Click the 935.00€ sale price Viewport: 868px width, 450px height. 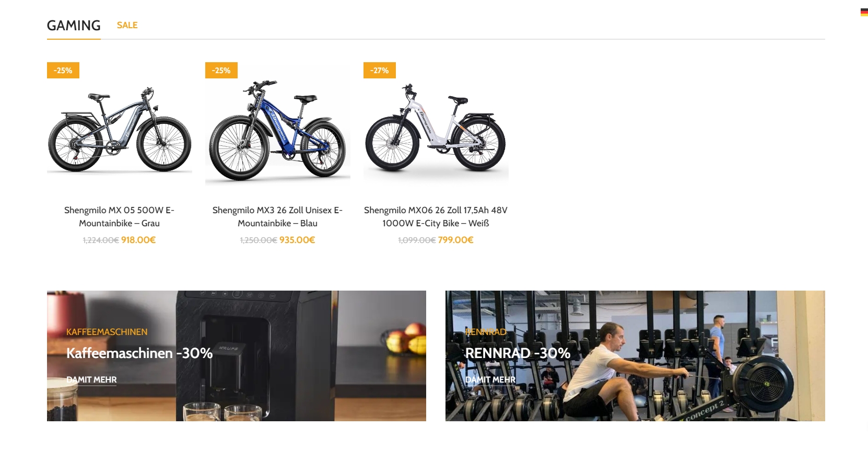tap(297, 240)
